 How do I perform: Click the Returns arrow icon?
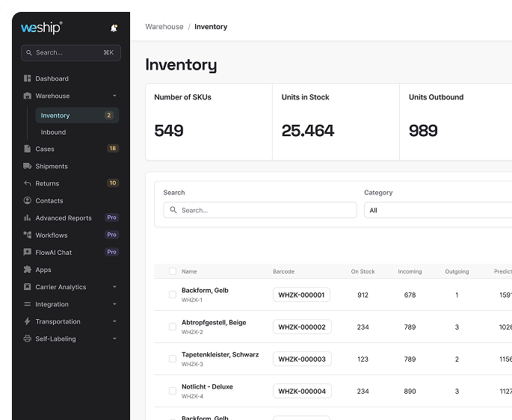(x=28, y=183)
